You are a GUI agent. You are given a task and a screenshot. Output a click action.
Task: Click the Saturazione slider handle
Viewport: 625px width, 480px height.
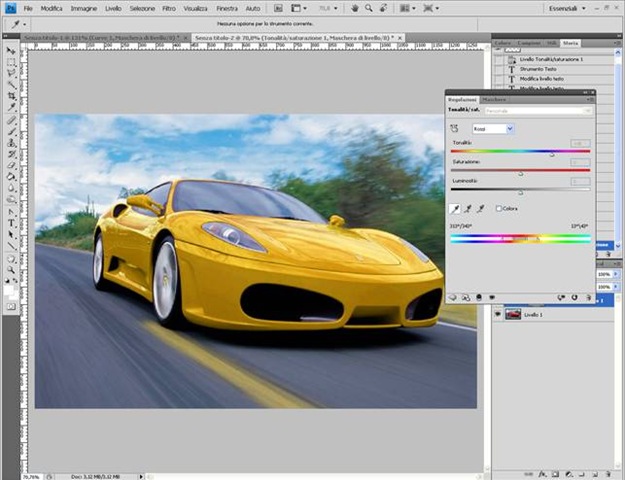click(521, 173)
